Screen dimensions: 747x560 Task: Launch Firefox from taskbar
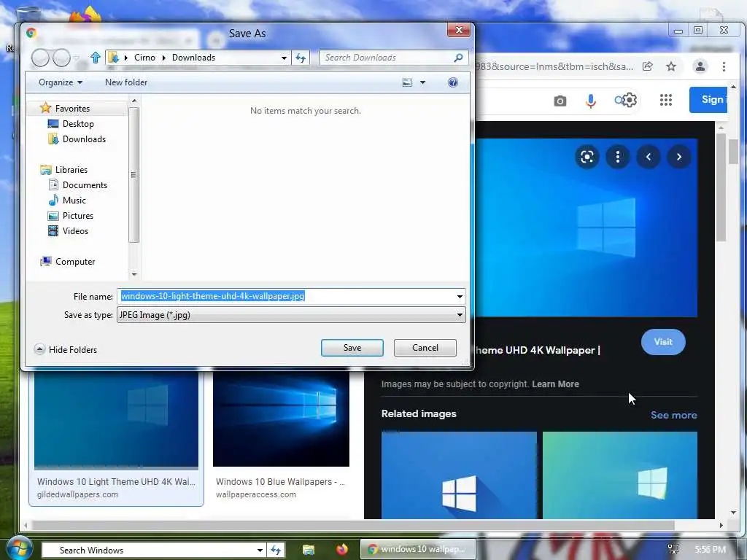(342, 550)
